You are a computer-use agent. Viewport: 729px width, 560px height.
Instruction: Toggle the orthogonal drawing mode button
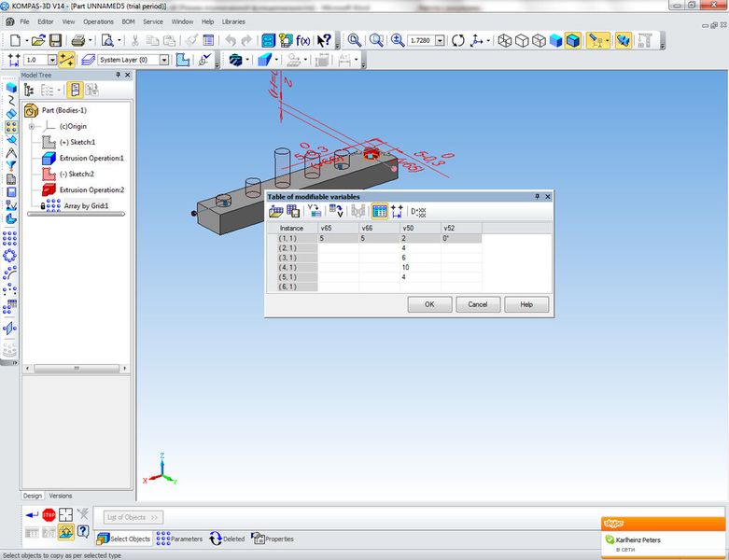click(x=66, y=60)
